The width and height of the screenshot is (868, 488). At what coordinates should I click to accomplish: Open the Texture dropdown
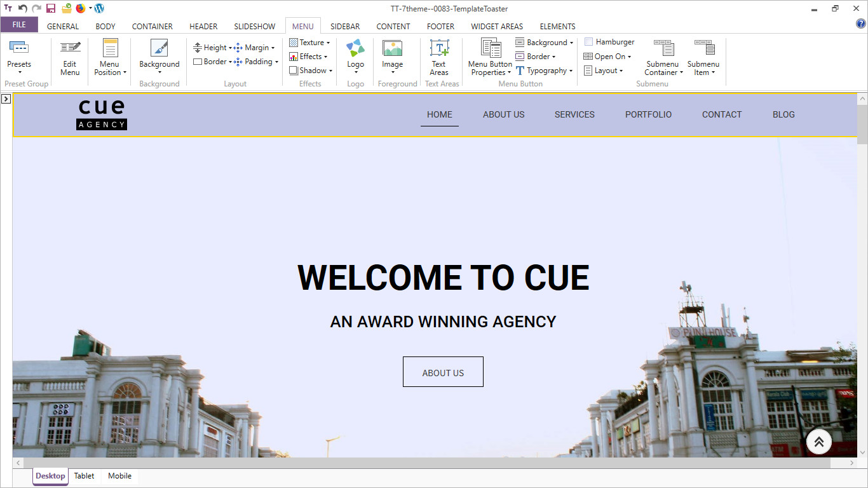pos(310,43)
